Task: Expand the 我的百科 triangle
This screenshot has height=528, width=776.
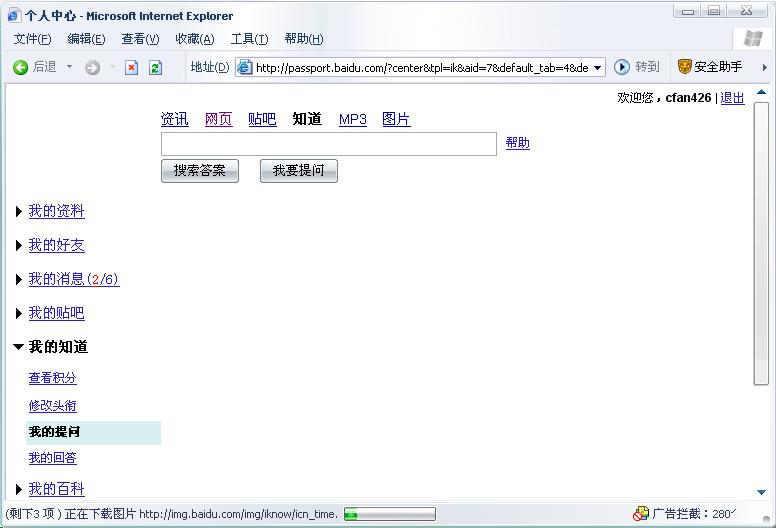Action: coord(19,489)
